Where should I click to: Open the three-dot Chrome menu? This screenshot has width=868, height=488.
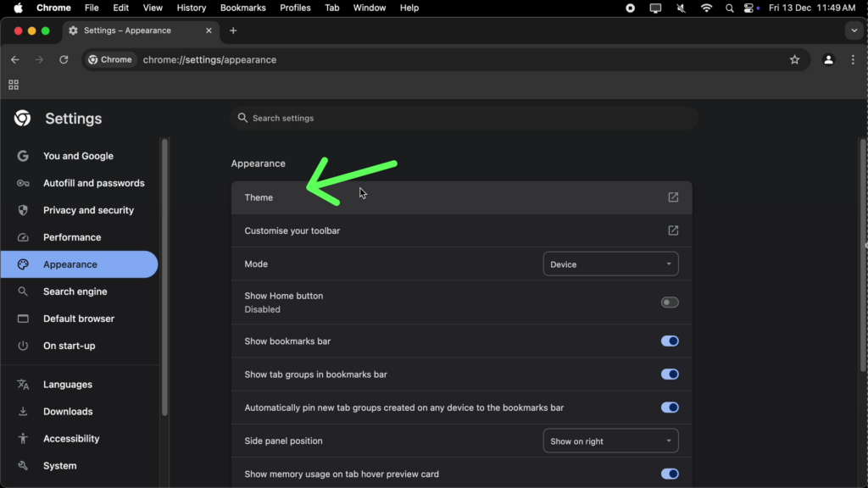coord(853,60)
